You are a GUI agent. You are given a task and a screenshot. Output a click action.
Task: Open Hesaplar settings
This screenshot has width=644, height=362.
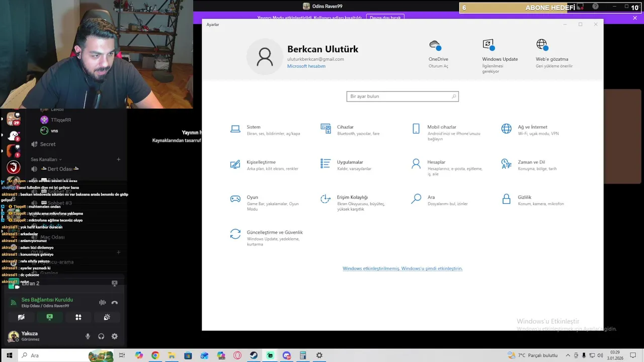[447, 167]
